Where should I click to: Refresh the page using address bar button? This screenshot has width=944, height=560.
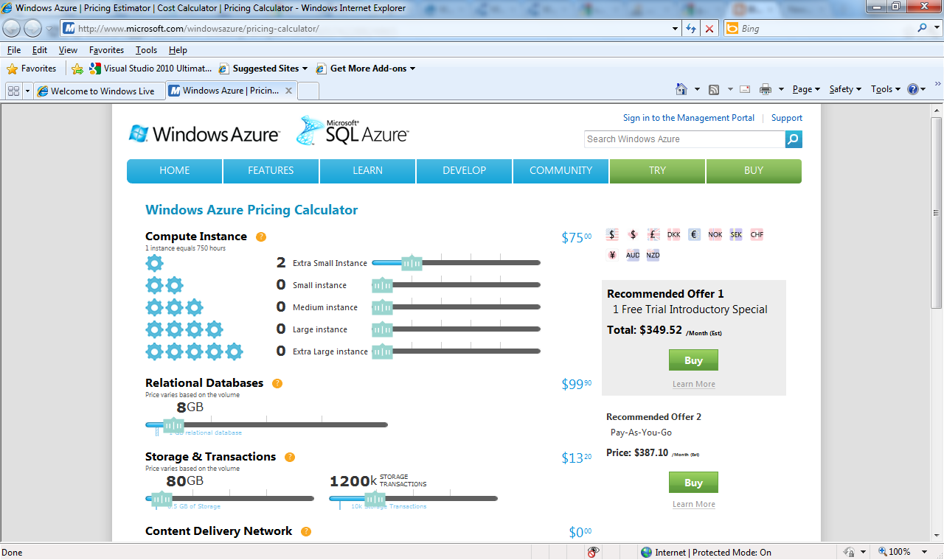point(691,29)
